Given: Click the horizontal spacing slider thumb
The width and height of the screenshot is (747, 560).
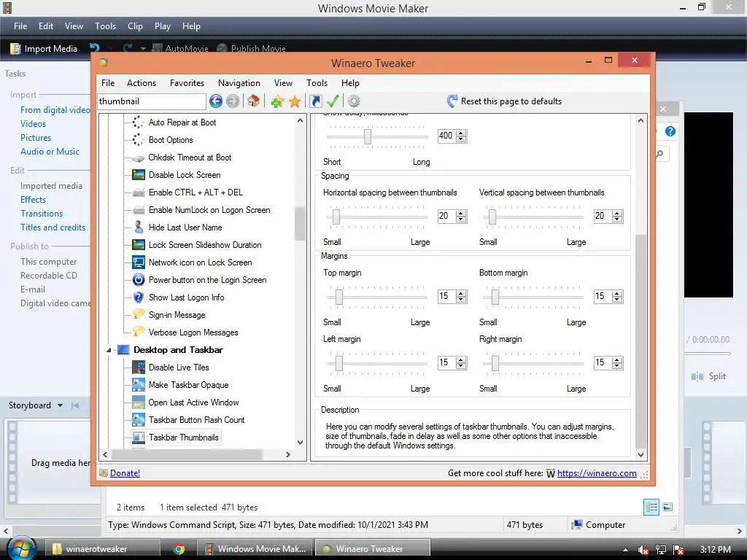Looking at the screenshot, I should click(336, 217).
